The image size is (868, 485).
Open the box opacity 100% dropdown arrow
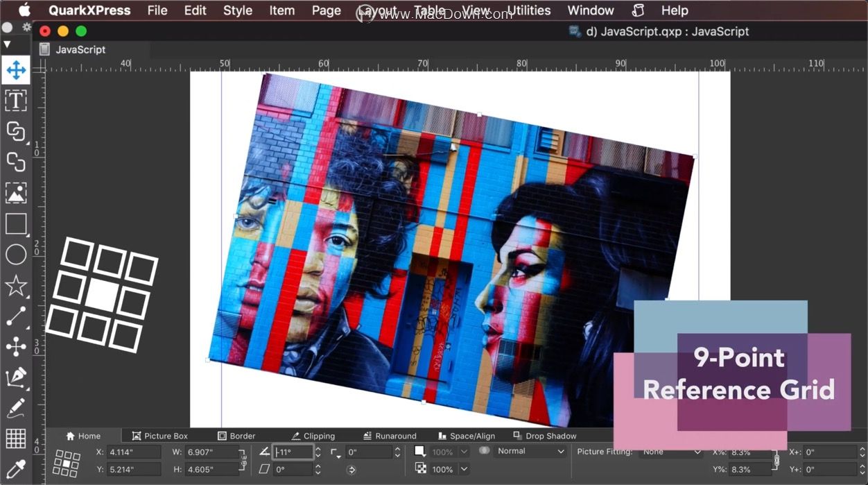coord(464,452)
